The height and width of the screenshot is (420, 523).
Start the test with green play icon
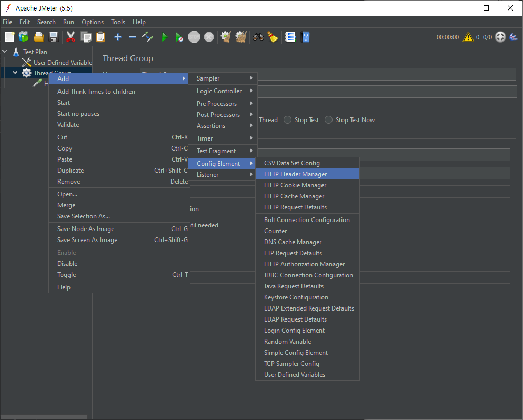click(165, 37)
